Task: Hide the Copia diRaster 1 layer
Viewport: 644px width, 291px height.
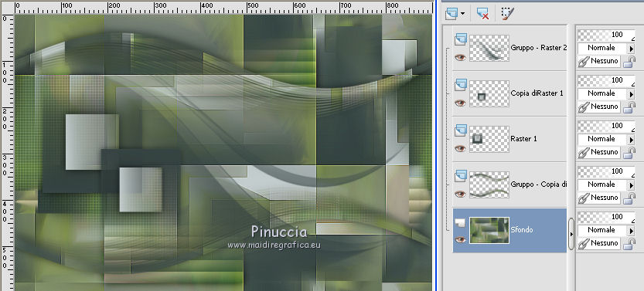Action: tap(460, 103)
